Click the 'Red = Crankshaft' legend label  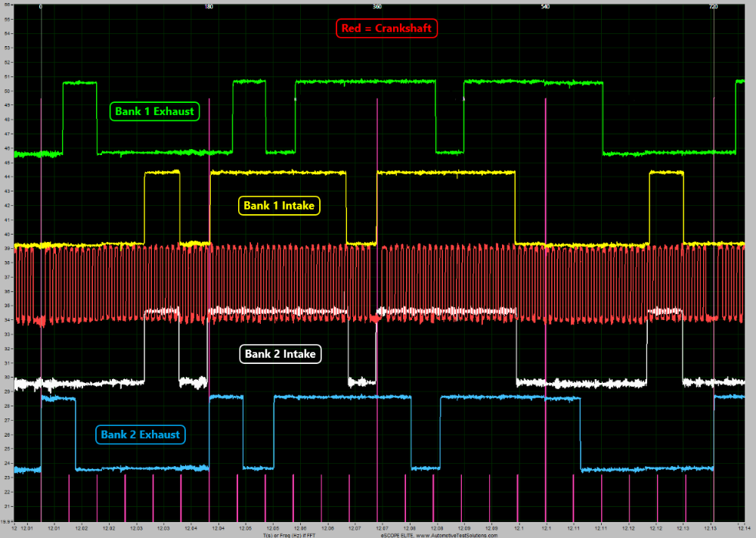coord(387,29)
